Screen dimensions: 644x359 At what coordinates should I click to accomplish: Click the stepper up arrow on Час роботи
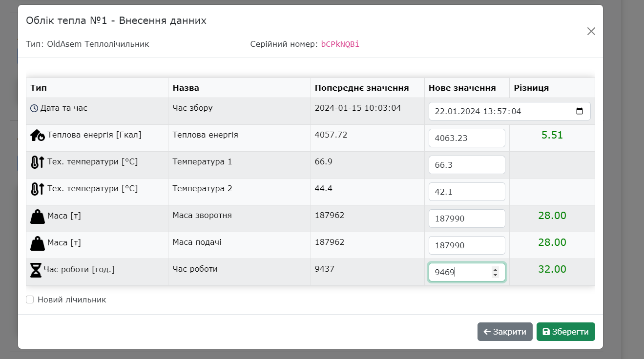(x=495, y=269)
